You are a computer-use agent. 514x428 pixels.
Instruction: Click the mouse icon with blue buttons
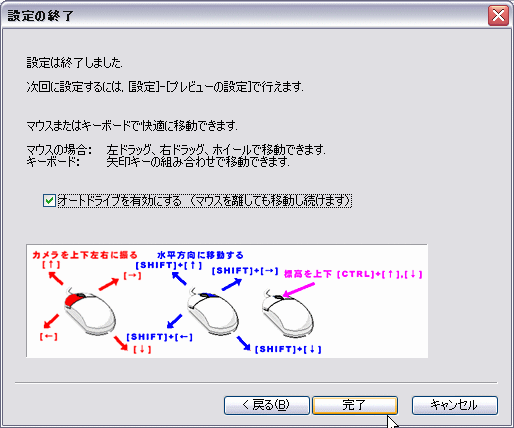[x=212, y=312]
